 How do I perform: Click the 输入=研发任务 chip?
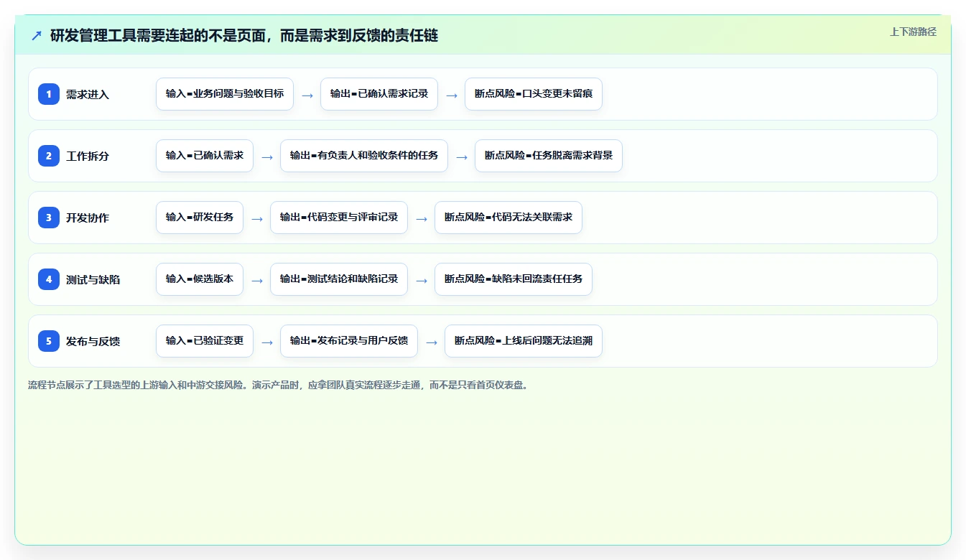[x=200, y=218]
